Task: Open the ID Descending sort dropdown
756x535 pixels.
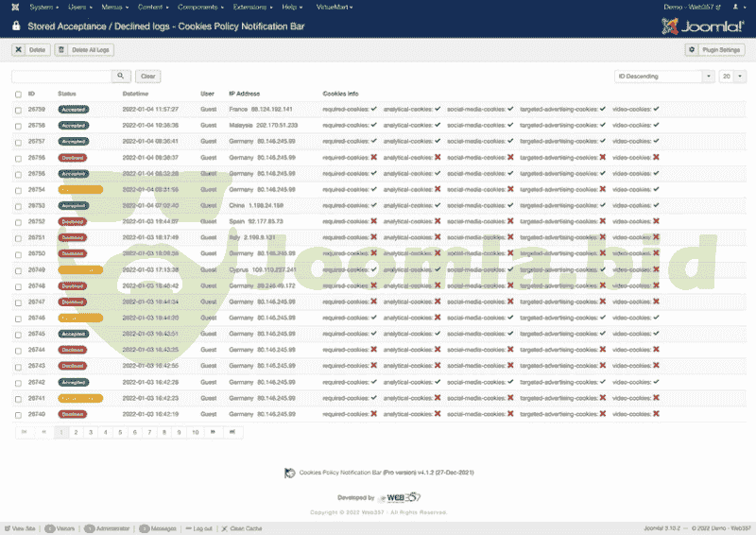Action: (664, 76)
